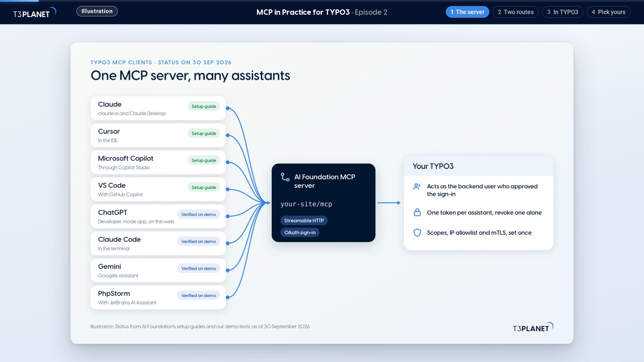Viewport: 644px width, 362px height.
Task: Click the backend user people icon
Action: click(417, 187)
